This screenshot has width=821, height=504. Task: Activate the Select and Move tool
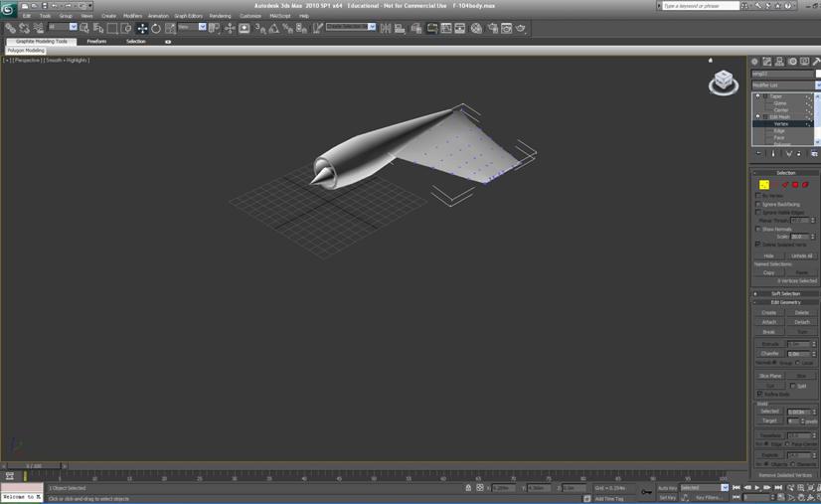pos(142,28)
